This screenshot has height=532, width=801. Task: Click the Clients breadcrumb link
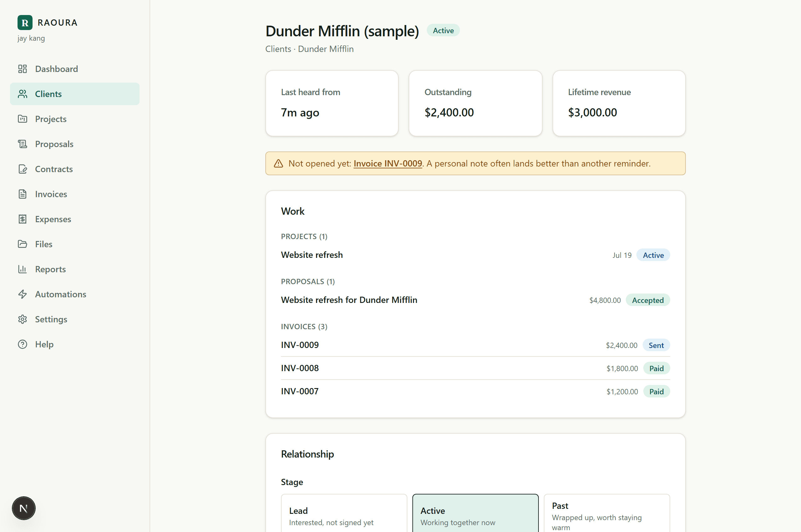(278, 49)
